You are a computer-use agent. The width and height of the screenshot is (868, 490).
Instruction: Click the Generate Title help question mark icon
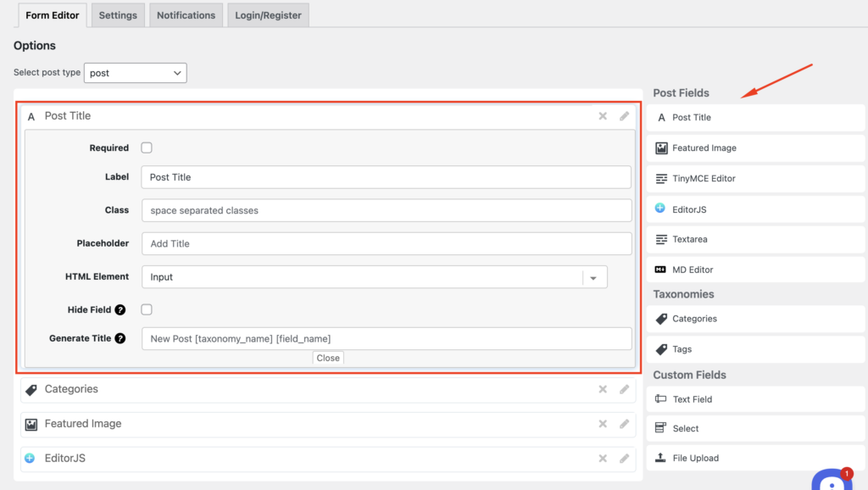tap(120, 338)
